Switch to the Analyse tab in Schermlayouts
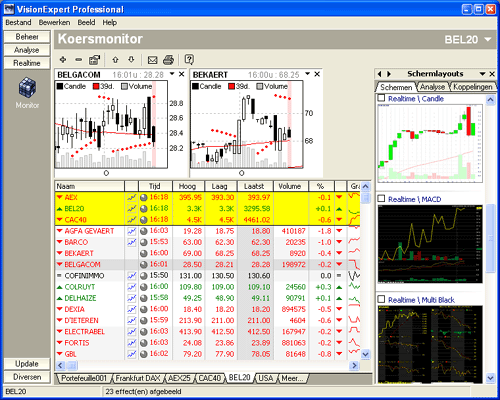Image resolution: width=500 pixels, height=400 pixels. [432, 87]
